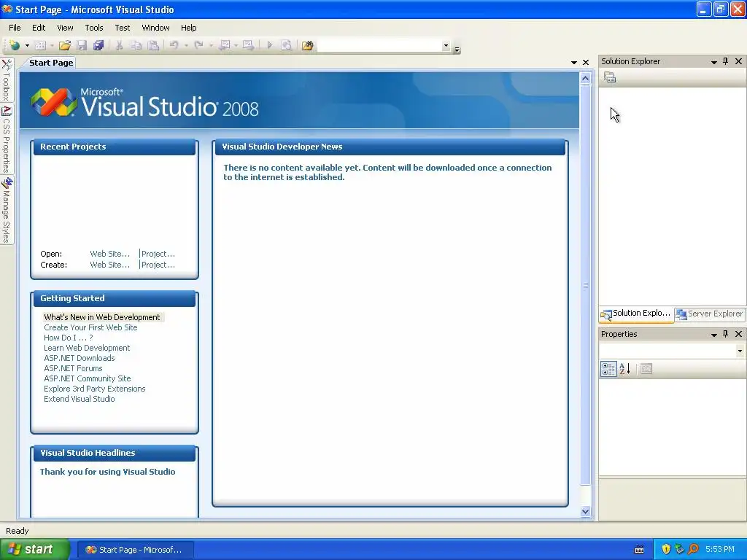Close the Start Page document tab

(586, 63)
